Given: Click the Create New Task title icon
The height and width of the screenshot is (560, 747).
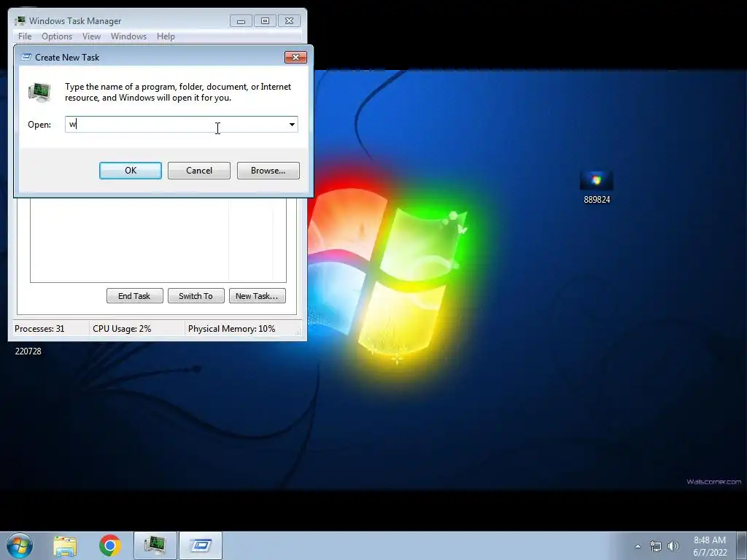Looking at the screenshot, I should [27, 57].
